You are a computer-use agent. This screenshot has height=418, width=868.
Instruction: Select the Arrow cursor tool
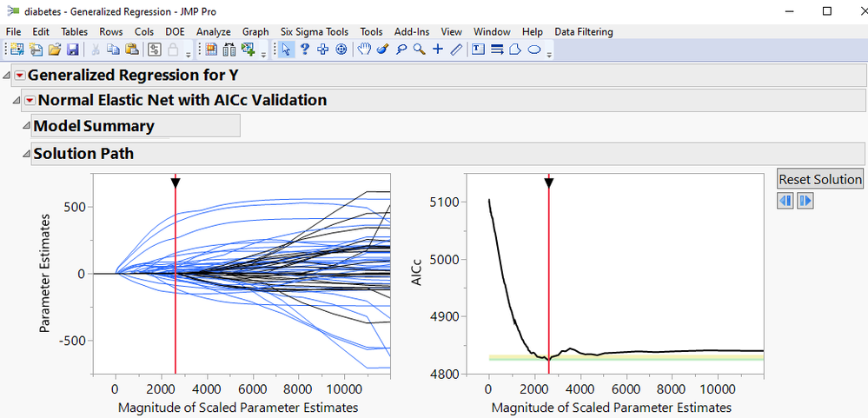[286, 50]
